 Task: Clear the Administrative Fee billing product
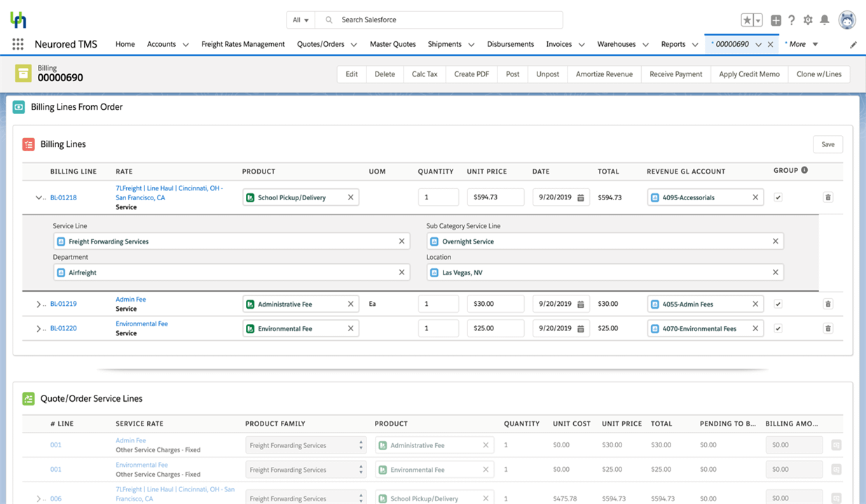(350, 304)
